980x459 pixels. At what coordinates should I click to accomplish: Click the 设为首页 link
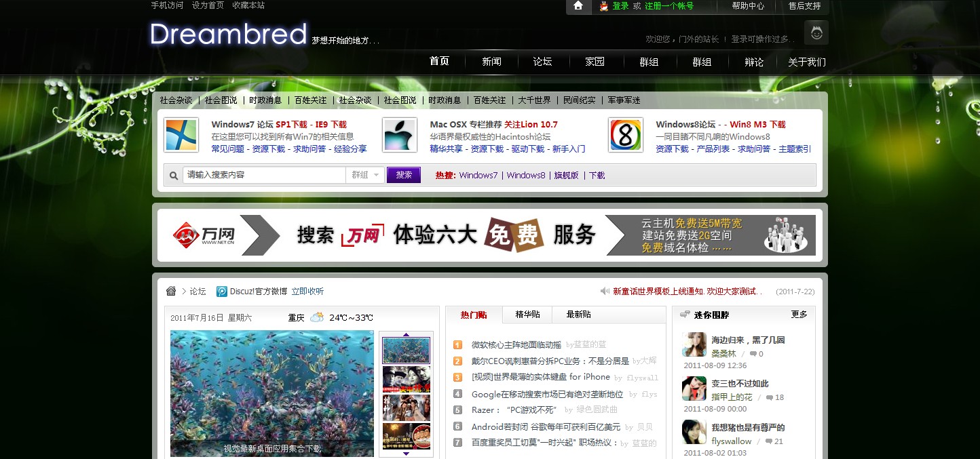208,5
